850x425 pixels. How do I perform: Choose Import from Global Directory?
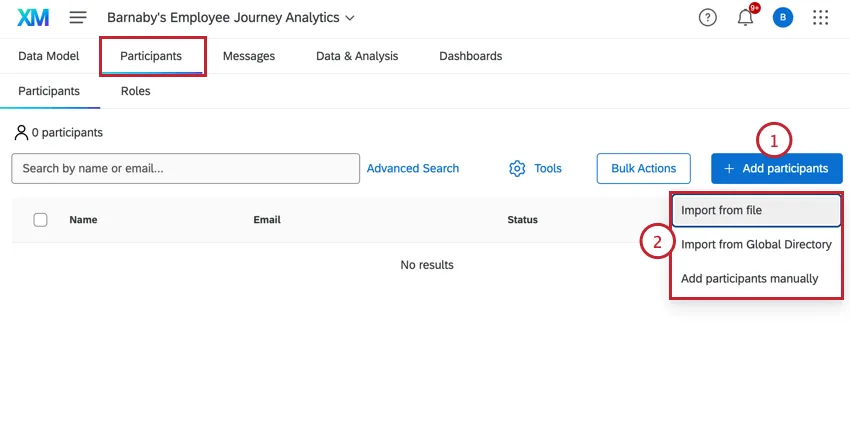point(755,244)
